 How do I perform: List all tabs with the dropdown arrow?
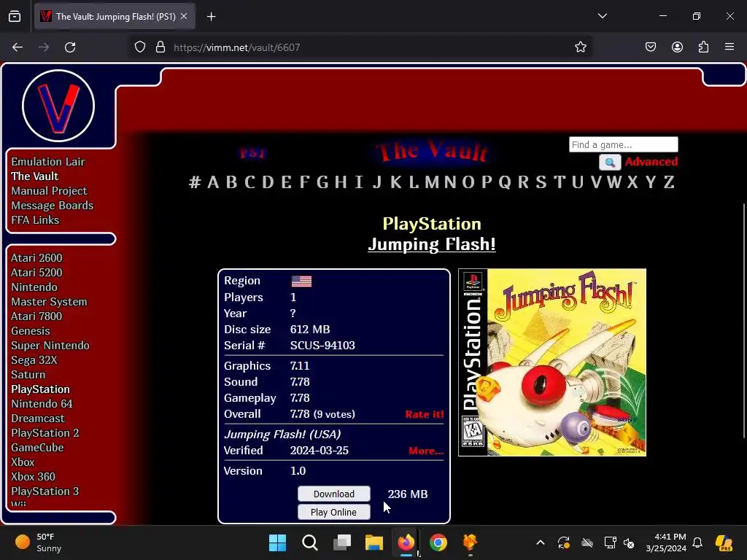[602, 16]
